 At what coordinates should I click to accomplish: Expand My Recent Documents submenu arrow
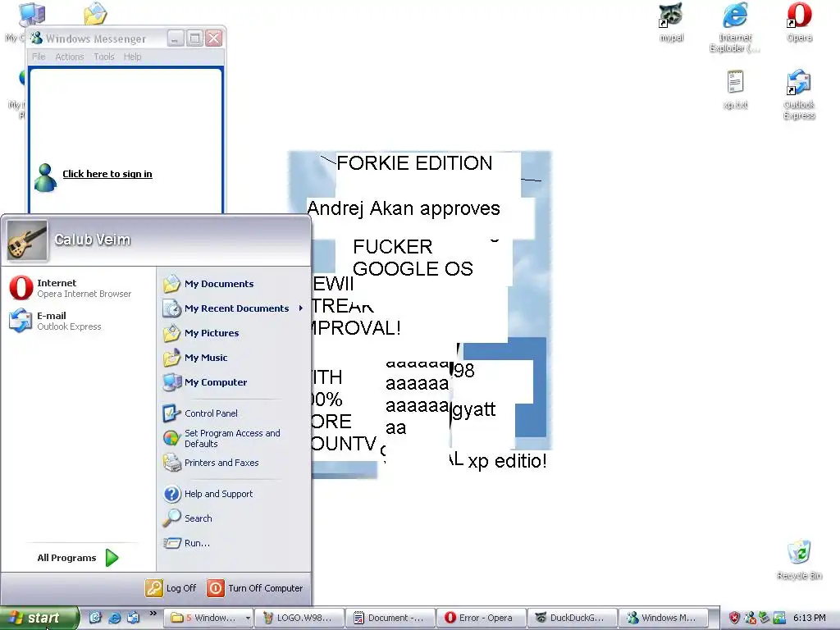point(300,308)
